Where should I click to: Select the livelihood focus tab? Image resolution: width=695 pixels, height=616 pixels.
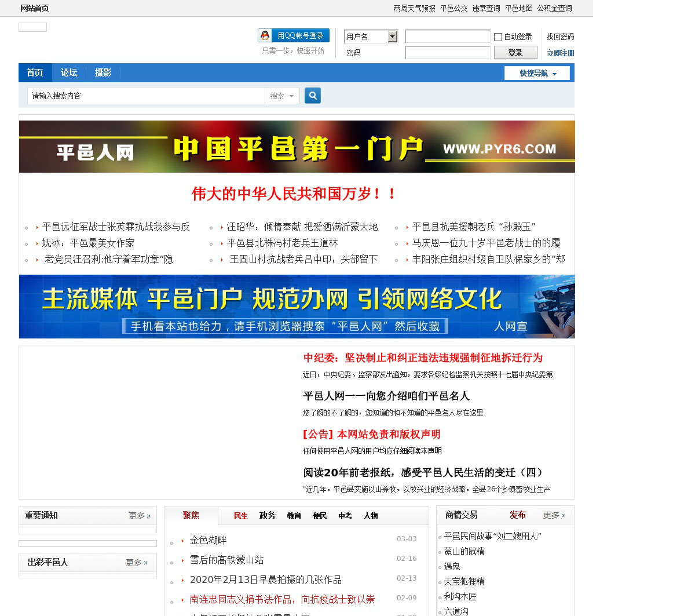(x=240, y=516)
